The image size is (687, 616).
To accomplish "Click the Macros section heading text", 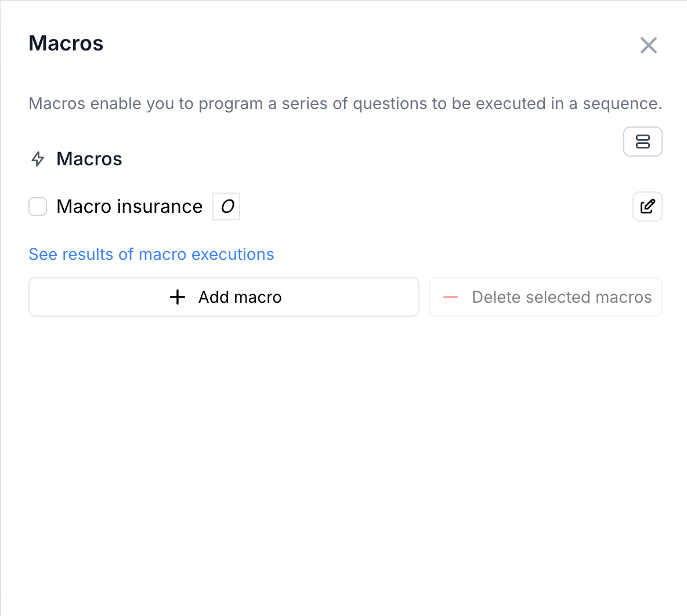I will (89, 159).
